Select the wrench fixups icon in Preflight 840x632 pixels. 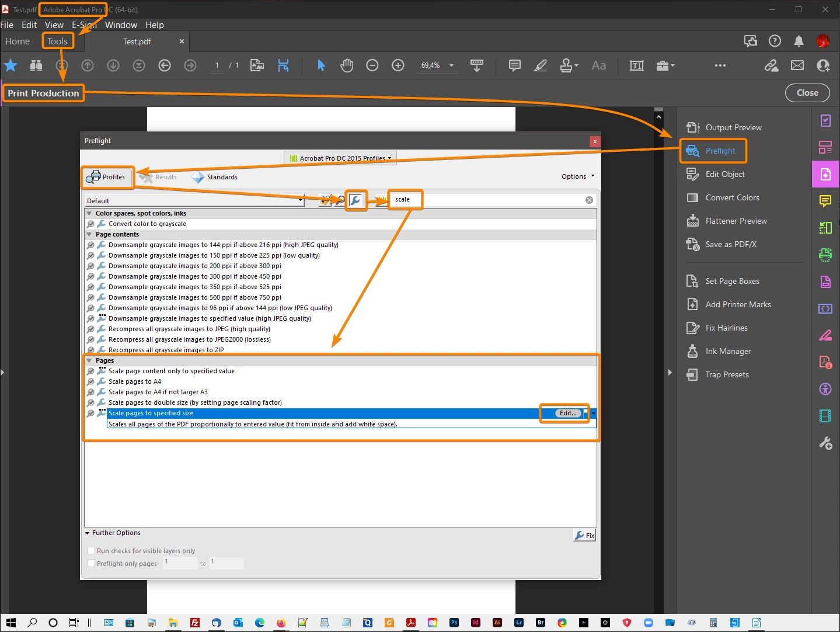click(355, 200)
